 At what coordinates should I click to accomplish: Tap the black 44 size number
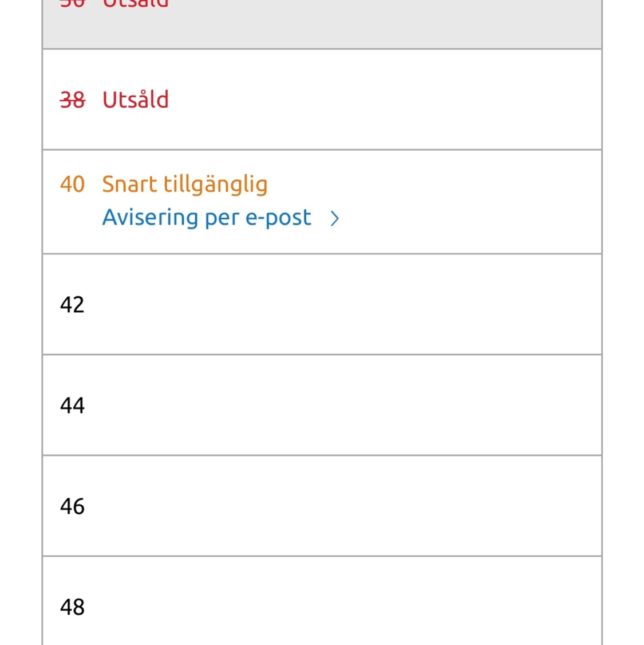pyautogui.click(x=72, y=406)
